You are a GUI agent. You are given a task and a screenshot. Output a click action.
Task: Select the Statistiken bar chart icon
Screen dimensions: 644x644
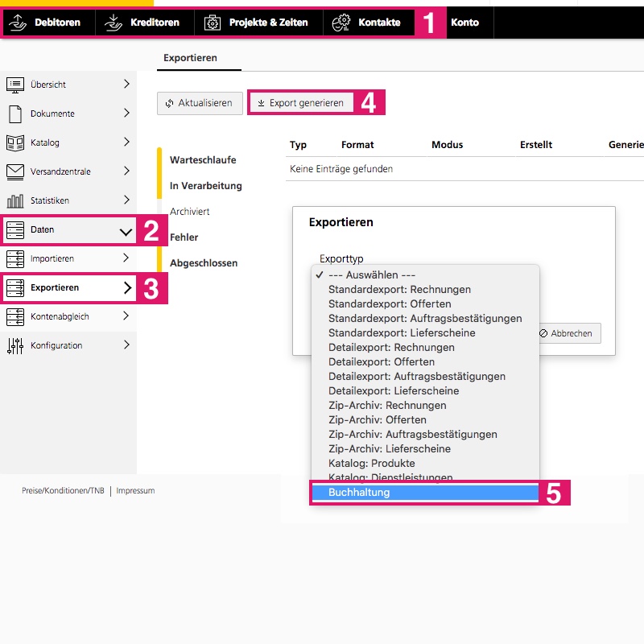(15, 200)
